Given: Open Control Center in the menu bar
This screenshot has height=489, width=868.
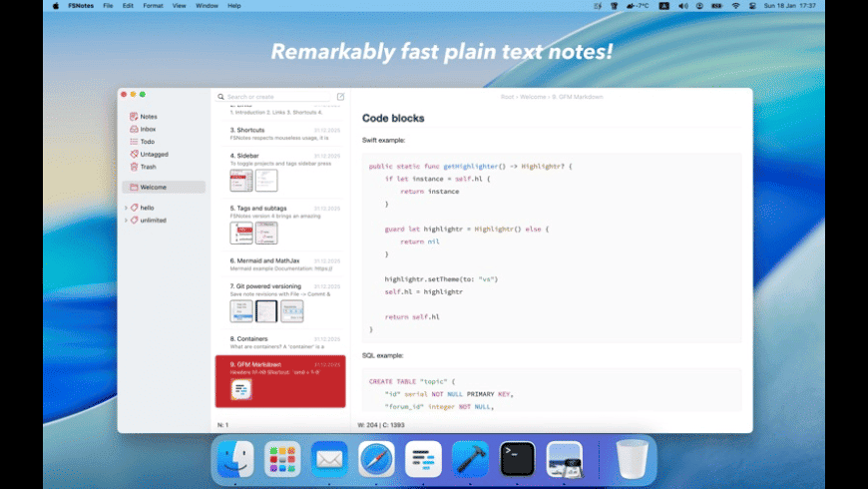Looking at the screenshot, I should 752,6.
